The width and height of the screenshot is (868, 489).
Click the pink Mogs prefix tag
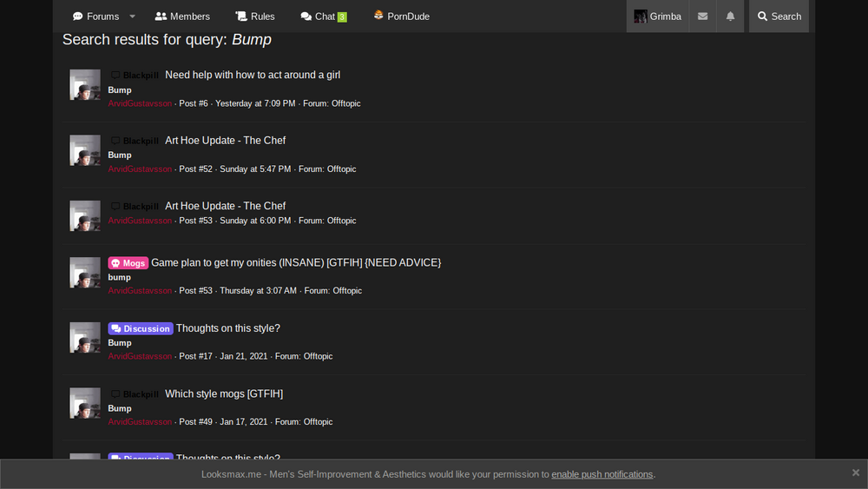point(128,263)
